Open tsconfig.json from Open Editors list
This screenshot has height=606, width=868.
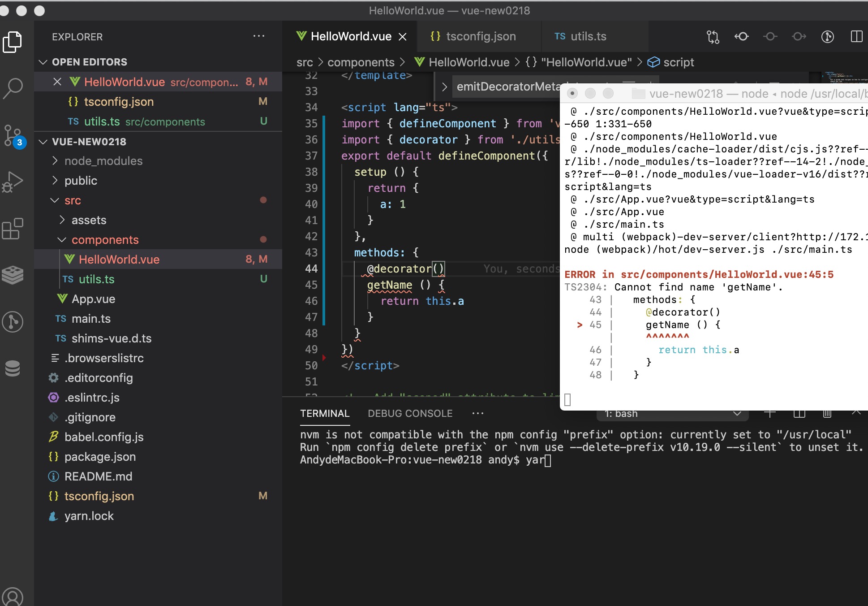coord(158,102)
